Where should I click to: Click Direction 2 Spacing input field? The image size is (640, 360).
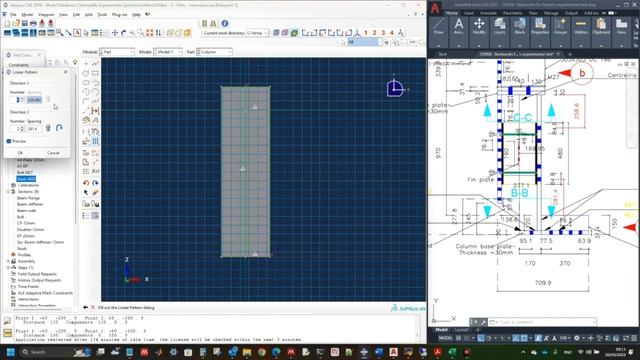click(x=33, y=129)
